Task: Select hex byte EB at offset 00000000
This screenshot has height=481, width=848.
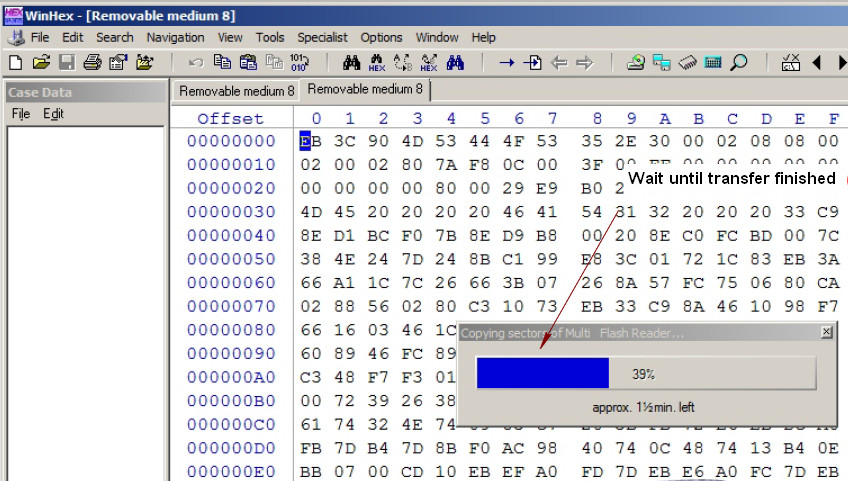Action: [x=310, y=141]
